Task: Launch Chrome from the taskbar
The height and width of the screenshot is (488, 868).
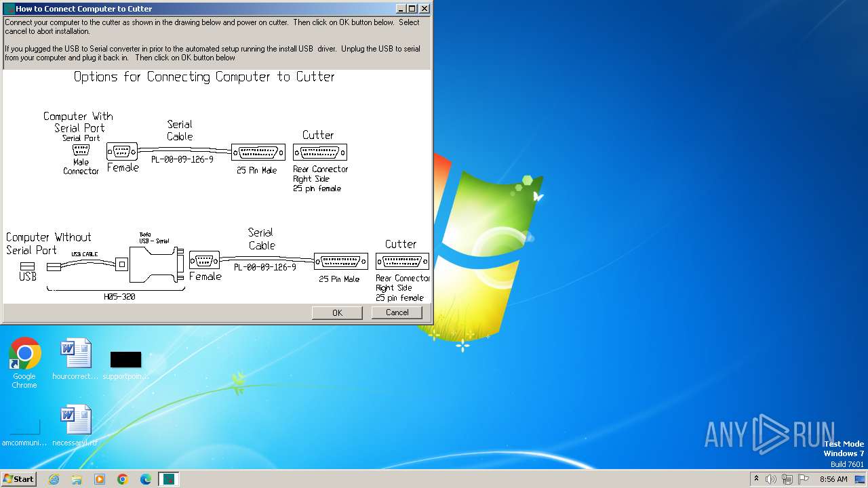Action: click(x=123, y=479)
